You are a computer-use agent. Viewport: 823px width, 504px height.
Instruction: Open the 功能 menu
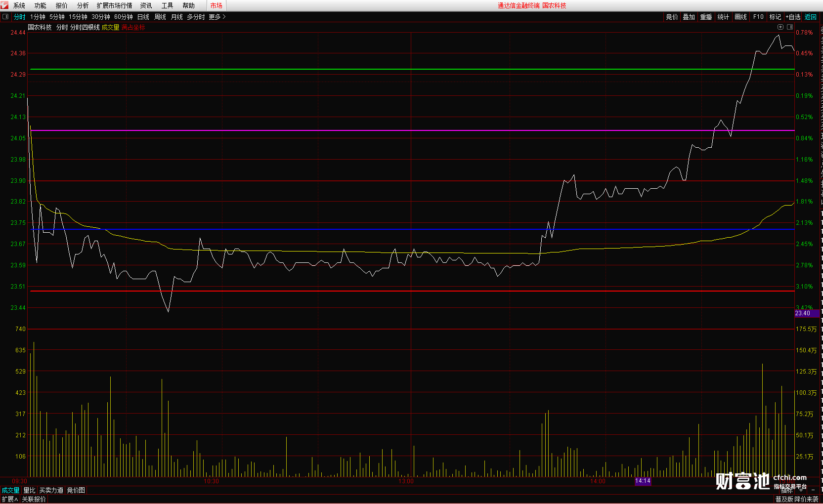tap(41, 5)
